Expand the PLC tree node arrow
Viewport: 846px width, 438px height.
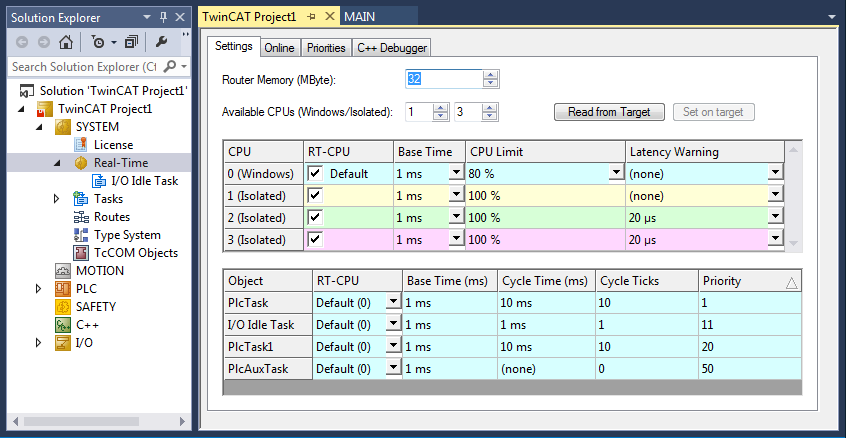point(39,289)
